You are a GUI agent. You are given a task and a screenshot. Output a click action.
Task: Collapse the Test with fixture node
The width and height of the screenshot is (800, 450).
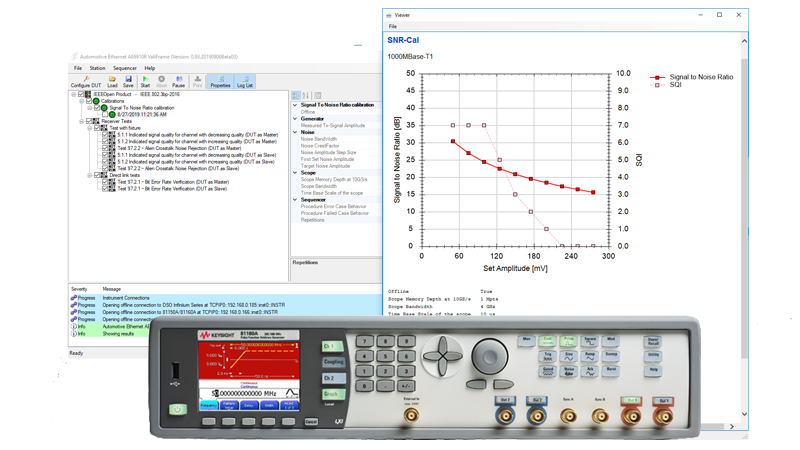click(x=90, y=128)
